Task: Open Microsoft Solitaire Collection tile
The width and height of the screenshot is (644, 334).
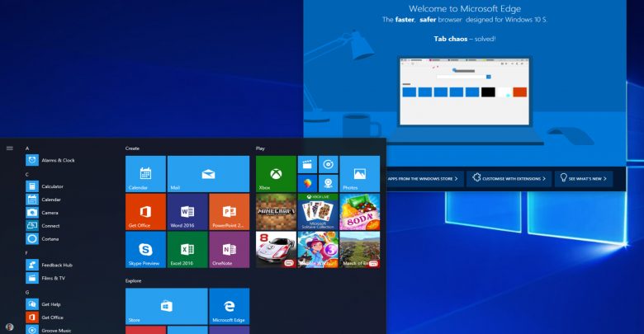Action: [x=318, y=212]
